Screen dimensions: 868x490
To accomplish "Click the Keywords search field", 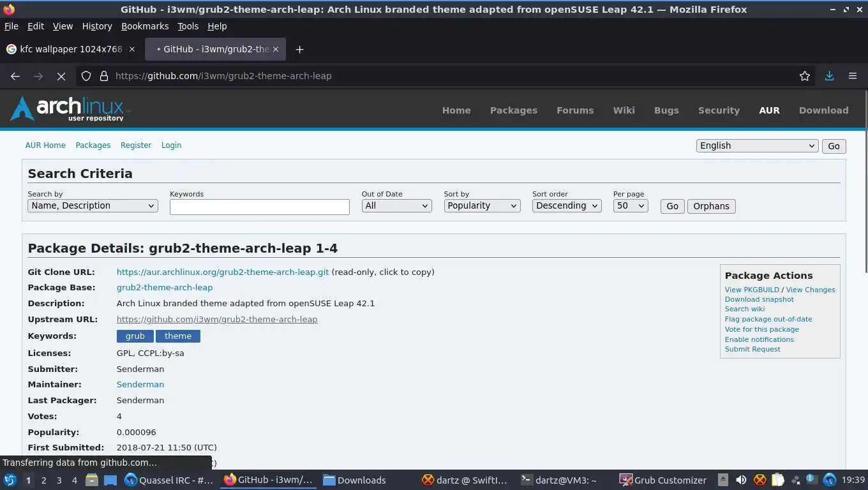I will pyautogui.click(x=260, y=207).
